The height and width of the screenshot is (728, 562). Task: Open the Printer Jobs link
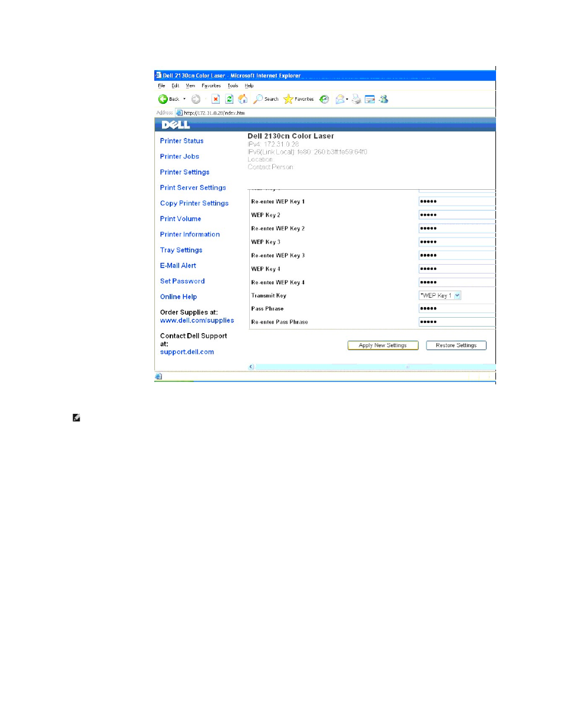coord(180,156)
